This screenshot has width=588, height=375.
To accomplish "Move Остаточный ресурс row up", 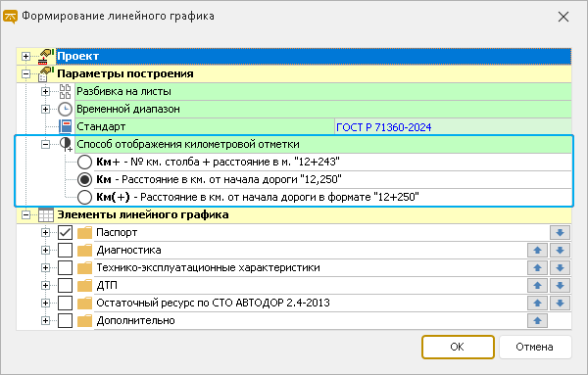I will coord(537,304).
